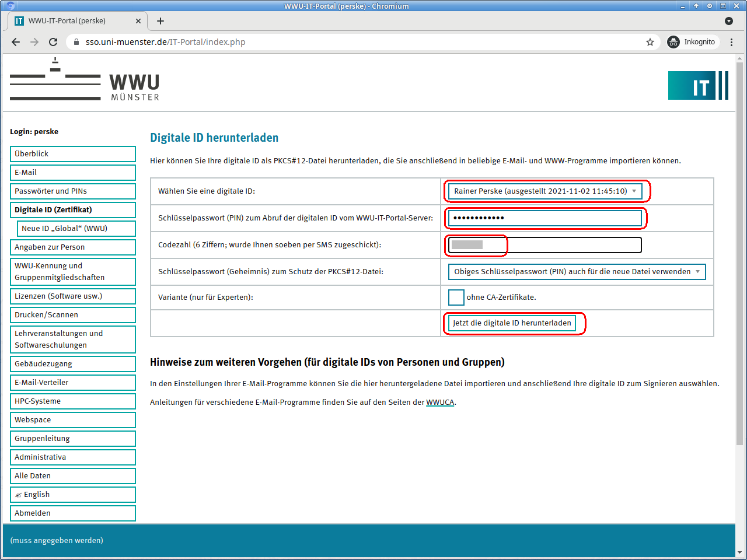Open the 'Passwörter und PINs' menu item
The image size is (747, 560).
coord(72,191)
